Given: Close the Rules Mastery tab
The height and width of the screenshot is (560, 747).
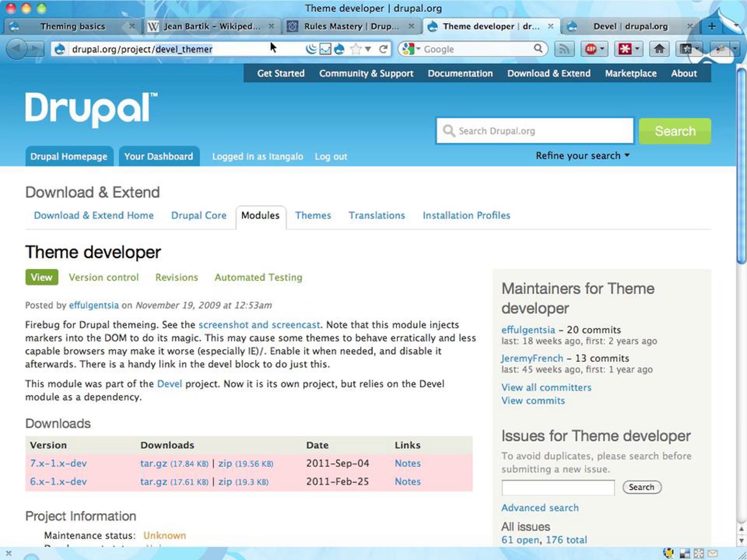Looking at the screenshot, I should (411, 26).
